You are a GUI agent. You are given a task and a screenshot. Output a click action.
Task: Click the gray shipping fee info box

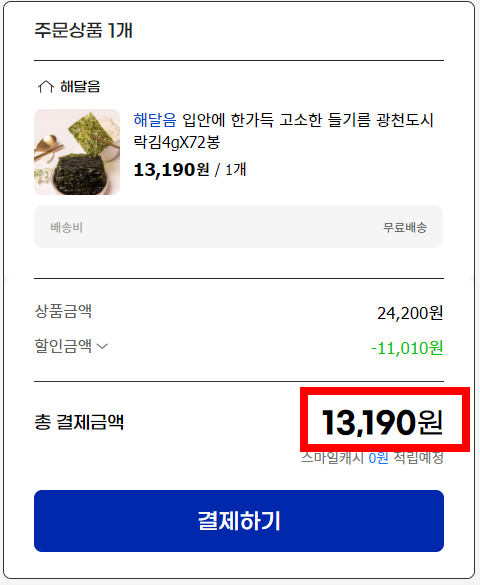click(x=238, y=226)
